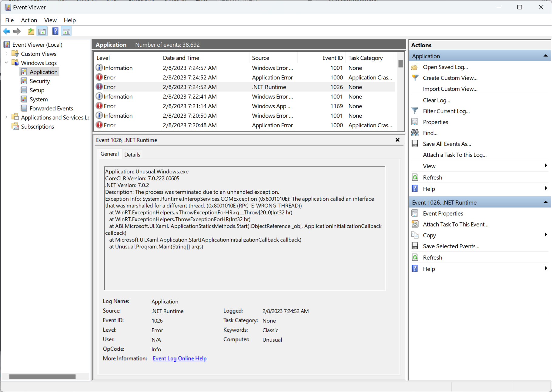The height and width of the screenshot is (392, 552).
Task: Select the Filter Current Log funnel icon
Action: 415,111
